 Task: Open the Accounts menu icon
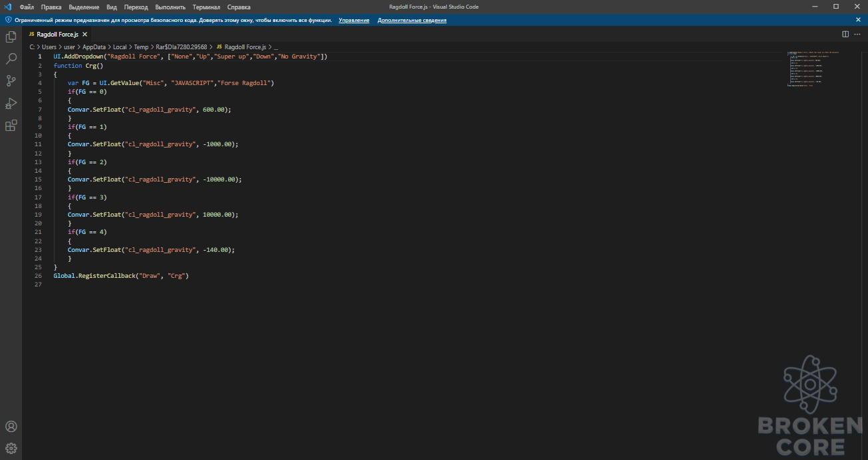point(11,426)
